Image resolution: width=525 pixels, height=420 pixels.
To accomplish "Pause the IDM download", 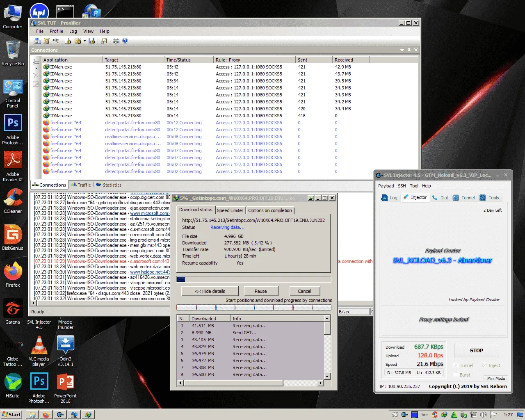I will 261,291.
